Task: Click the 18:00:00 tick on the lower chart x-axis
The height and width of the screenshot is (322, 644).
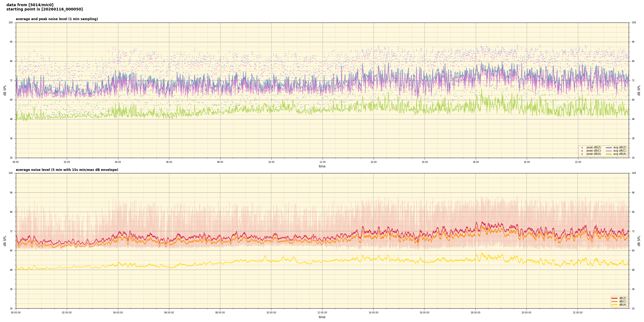Action: tap(475, 313)
